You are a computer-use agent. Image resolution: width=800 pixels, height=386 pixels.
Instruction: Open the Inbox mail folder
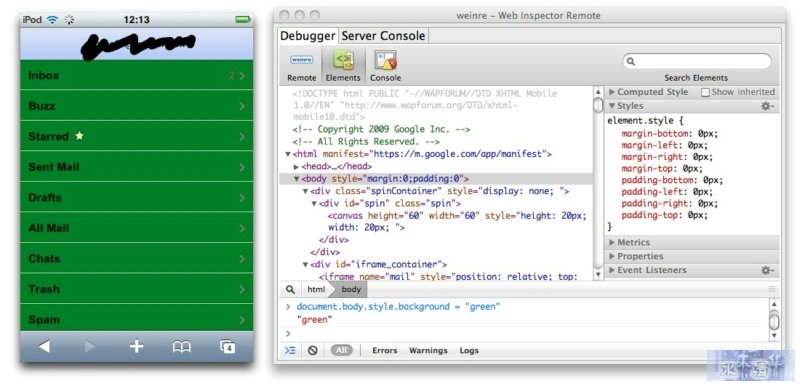[136, 75]
